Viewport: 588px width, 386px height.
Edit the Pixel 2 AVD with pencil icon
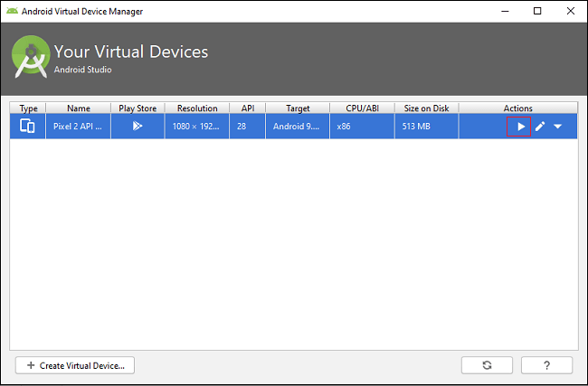(540, 127)
